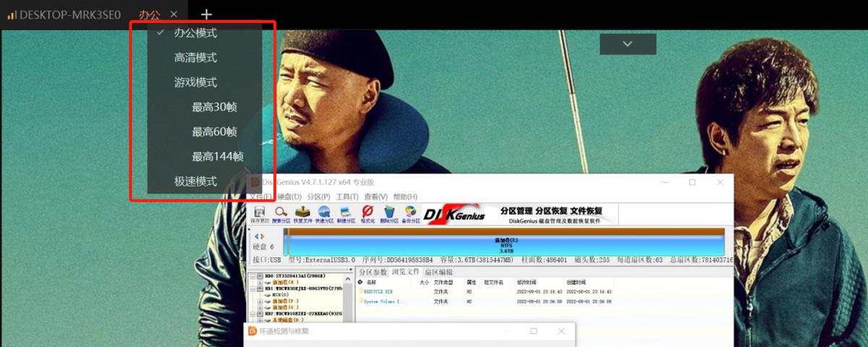The width and height of the screenshot is (868, 347).
Task: Close the 办公 tab with its X
Action: [x=174, y=14]
